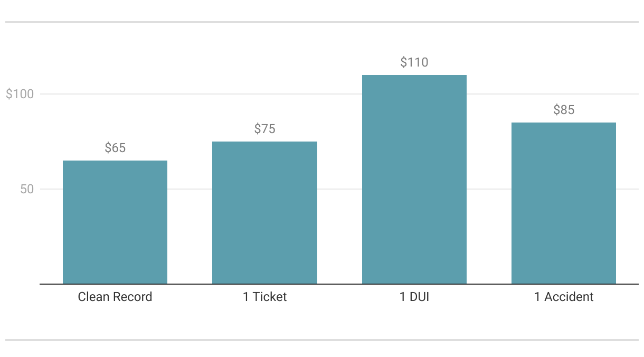The width and height of the screenshot is (644, 357).
Task: Click the $65 value label
Action: [115, 148]
